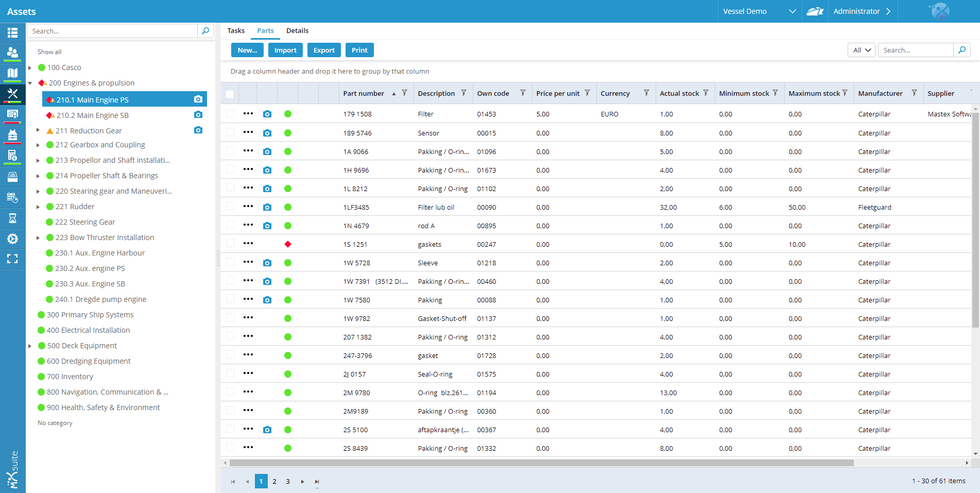
Task: Click the Export button
Action: coord(324,50)
